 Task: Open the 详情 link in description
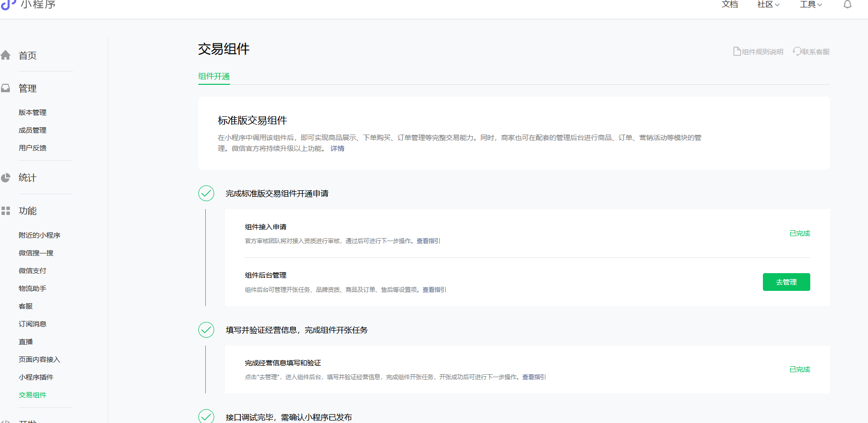click(338, 148)
